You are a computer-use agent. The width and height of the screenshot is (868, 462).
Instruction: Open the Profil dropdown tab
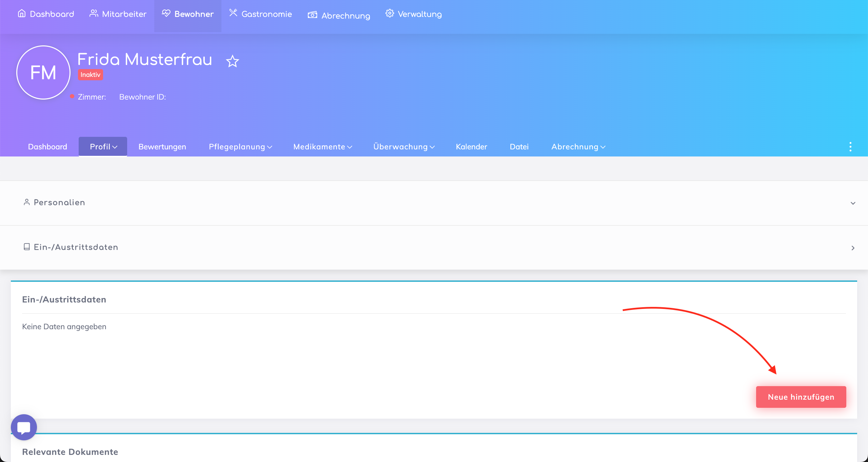click(x=103, y=147)
